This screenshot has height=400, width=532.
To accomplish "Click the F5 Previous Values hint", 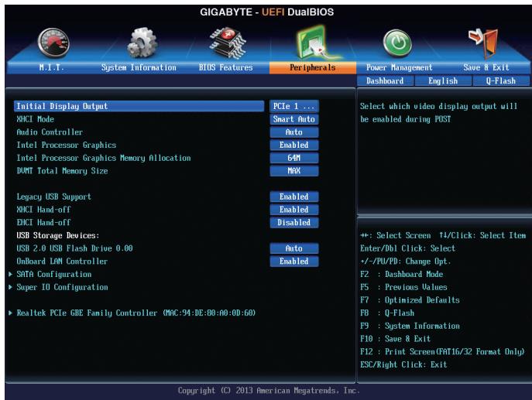I will (403, 287).
